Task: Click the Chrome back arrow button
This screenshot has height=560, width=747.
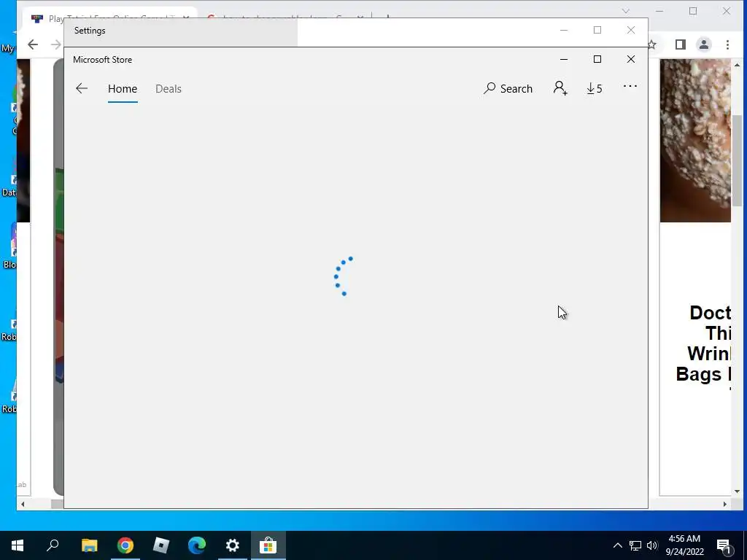Action: click(33, 44)
